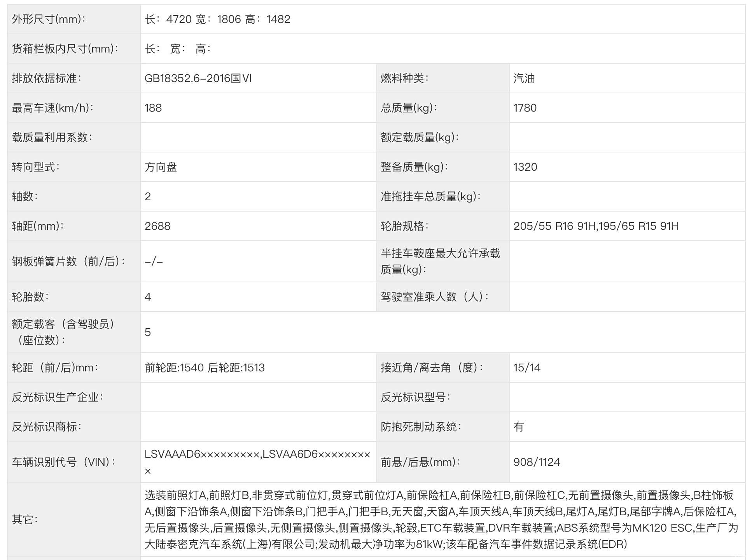Click the 汽油 fuel type value
Image resolution: width=752 pixels, height=560 pixels.
(x=524, y=78)
